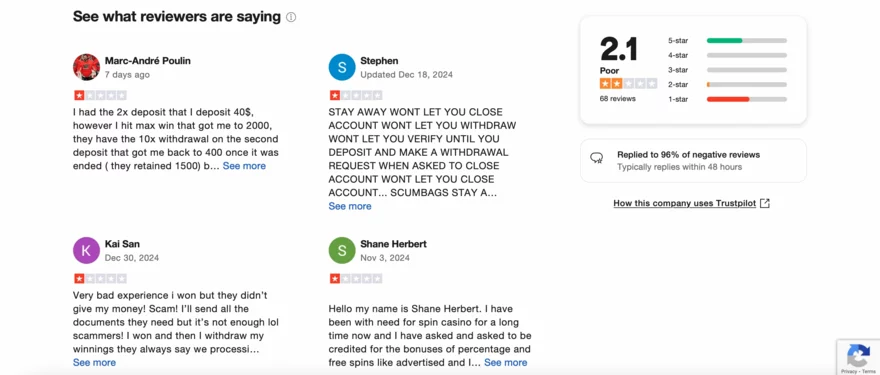This screenshot has width=880, height=375.
Task: Click Shane Herbert's green avatar icon
Action: pos(342,250)
